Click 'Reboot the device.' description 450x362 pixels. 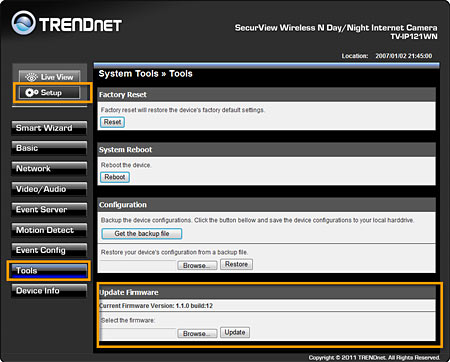[x=126, y=165]
